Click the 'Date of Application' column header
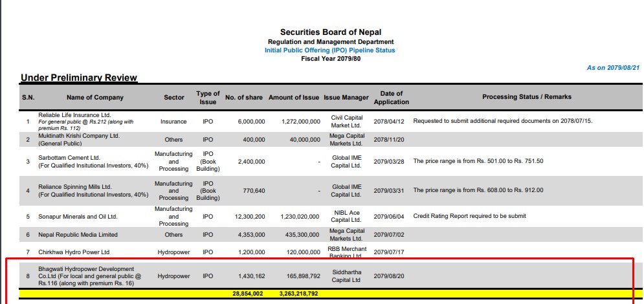The image size is (644, 304). coord(391,98)
